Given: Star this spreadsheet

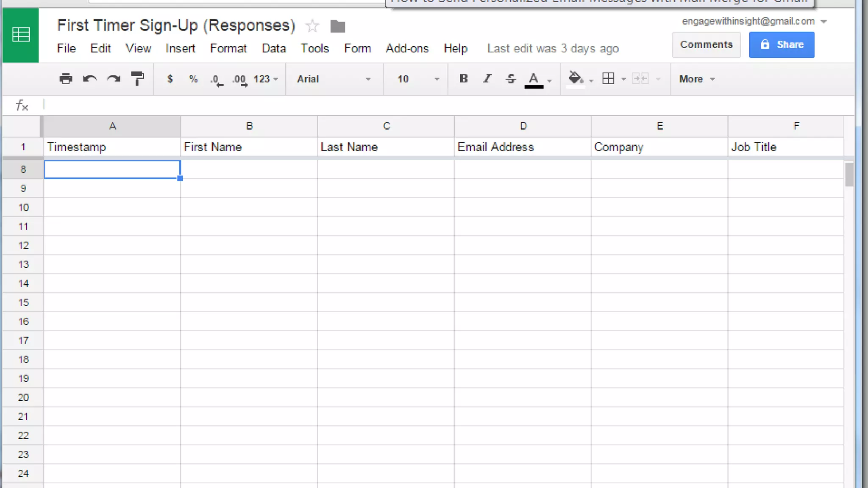Looking at the screenshot, I should click(312, 26).
